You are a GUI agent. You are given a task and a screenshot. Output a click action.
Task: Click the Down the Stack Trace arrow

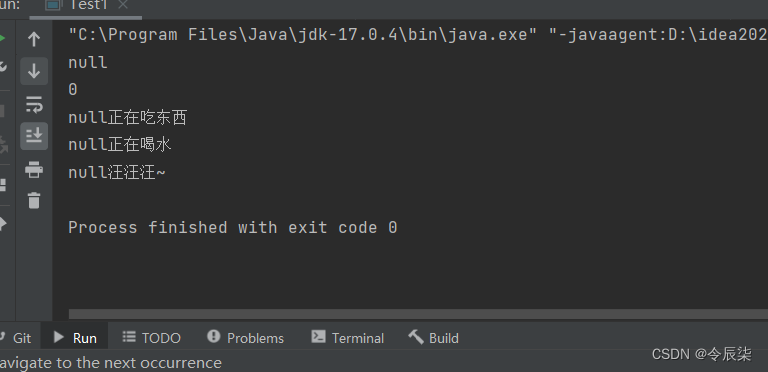(x=34, y=71)
